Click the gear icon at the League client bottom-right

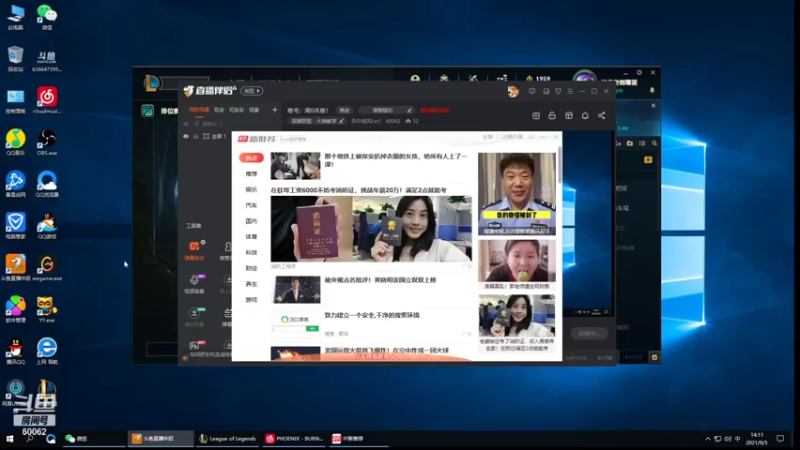coord(654,357)
